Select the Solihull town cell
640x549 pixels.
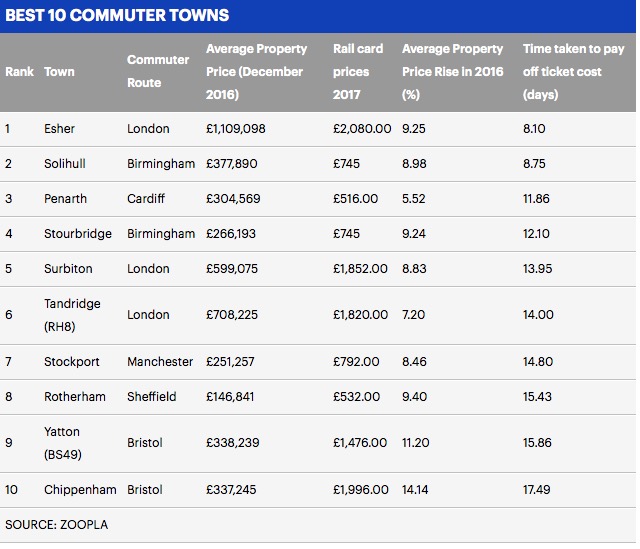[67, 164]
